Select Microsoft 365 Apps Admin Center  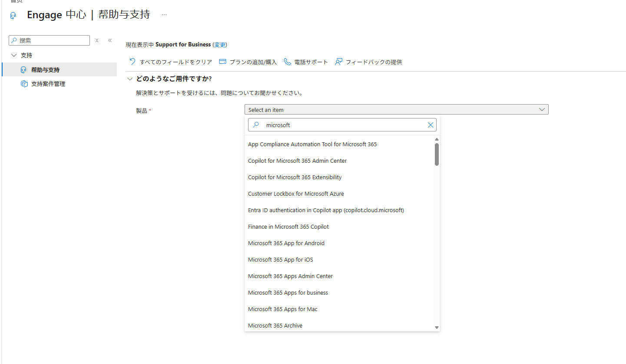339,276
